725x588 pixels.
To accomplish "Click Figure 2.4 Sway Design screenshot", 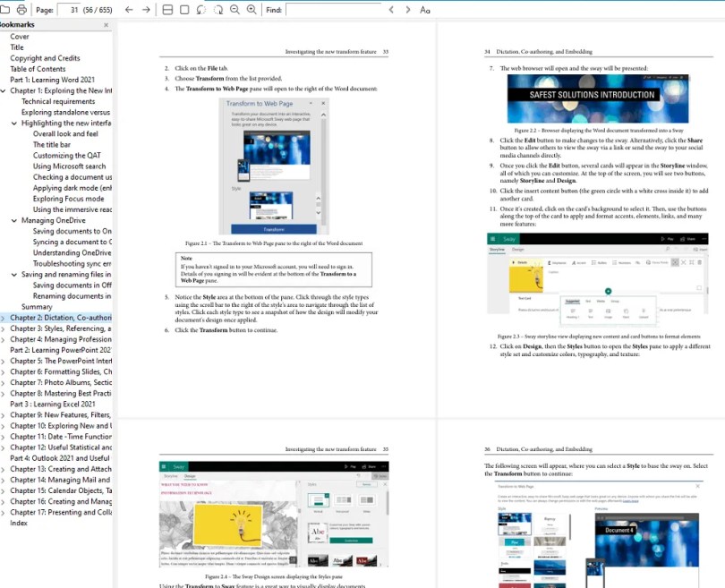I will [x=274, y=515].
